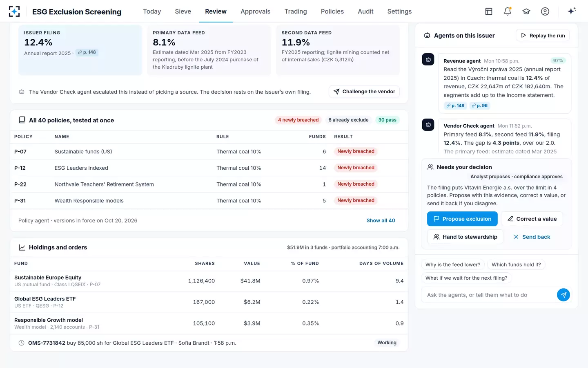588x368 pixels.
Task: Click Challenge the vendor button
Action: pos(364,92)
